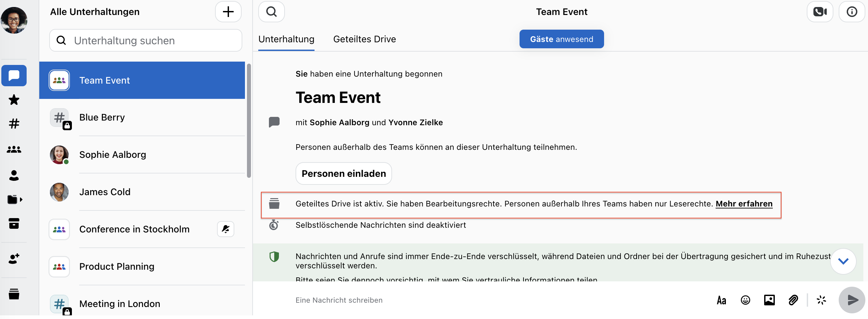868x319 pixels.
Task: Click the self-deleting messages timer icon
Action: click(274, 225)
